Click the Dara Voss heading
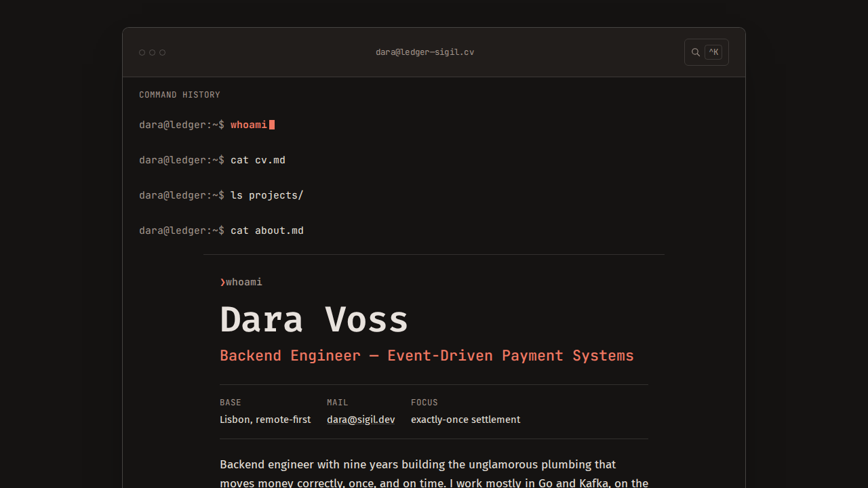This screenshot has height=488, width=868. click(x=314, y=319)
